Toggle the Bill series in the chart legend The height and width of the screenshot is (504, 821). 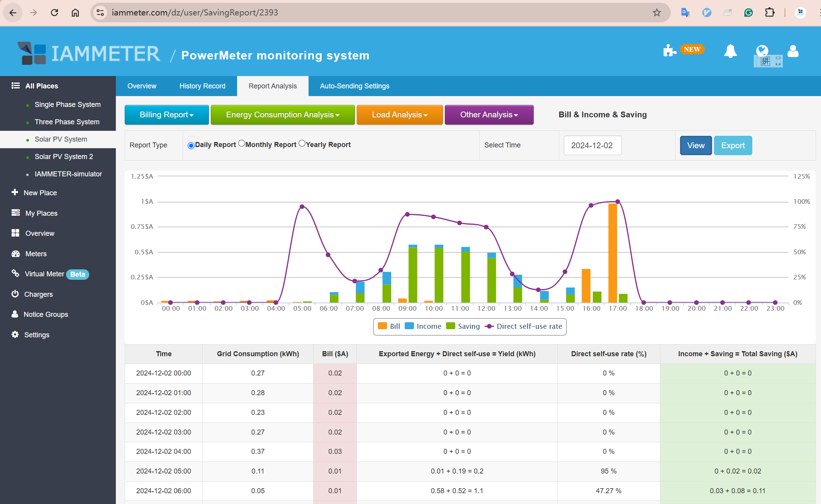[x=389, y=326]
